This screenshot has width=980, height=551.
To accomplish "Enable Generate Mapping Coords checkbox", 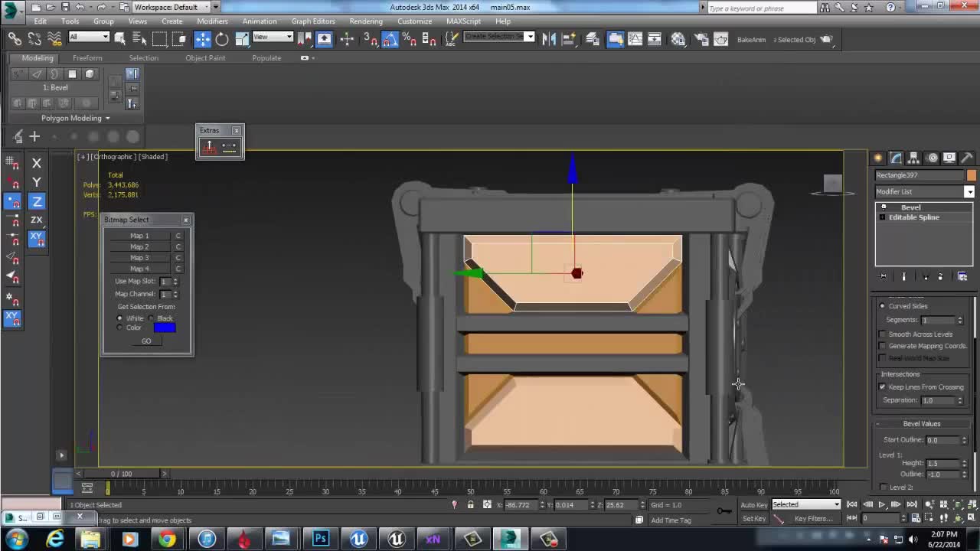I will coord(882,346).
